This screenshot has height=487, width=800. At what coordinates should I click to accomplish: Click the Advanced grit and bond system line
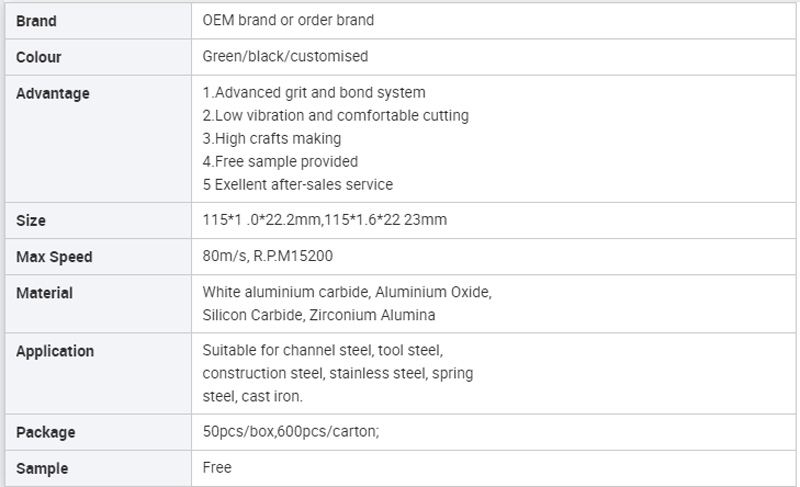[x=314, y=92]
